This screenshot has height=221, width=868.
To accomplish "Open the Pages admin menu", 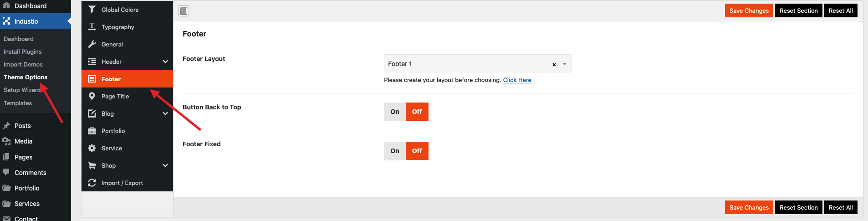I will pos(23,157).
